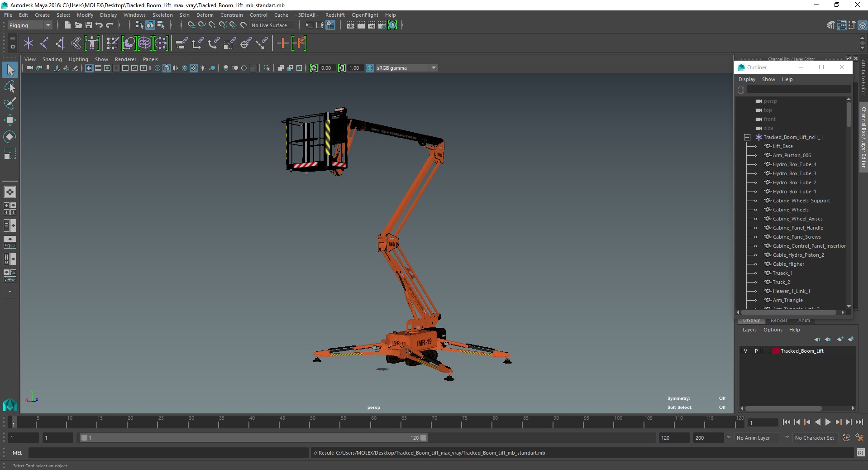Viewport: 868px width, 470px height.
Task: Open the Skeleton menu
Action: tap(162, 15)
